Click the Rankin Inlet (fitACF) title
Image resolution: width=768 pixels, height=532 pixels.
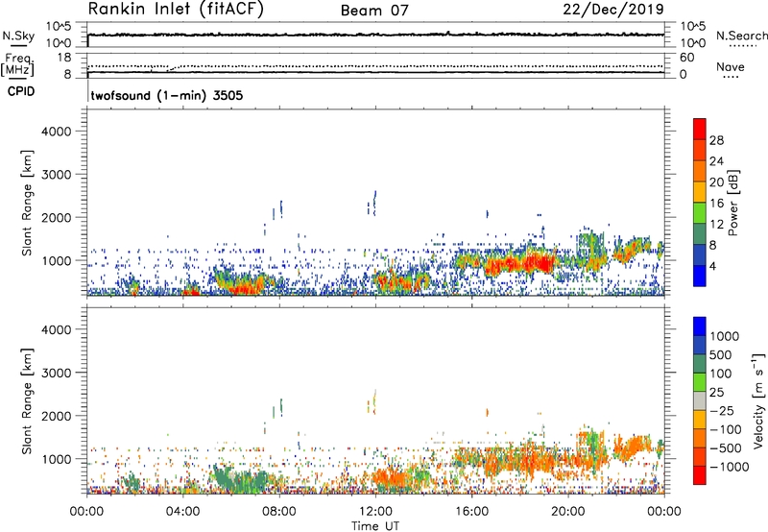176,10
